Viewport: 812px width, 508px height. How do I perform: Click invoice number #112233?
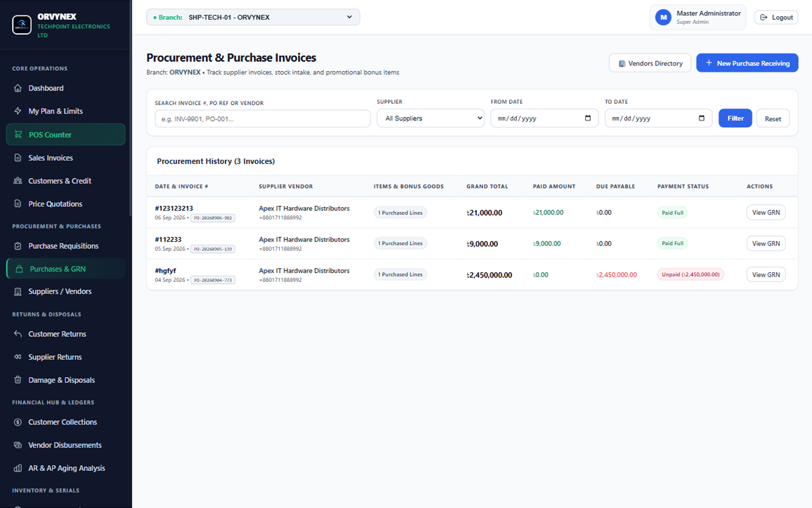168,239
